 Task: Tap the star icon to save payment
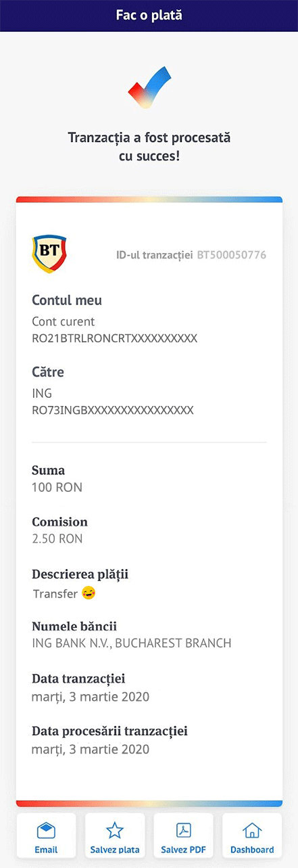tap(115, 830)
